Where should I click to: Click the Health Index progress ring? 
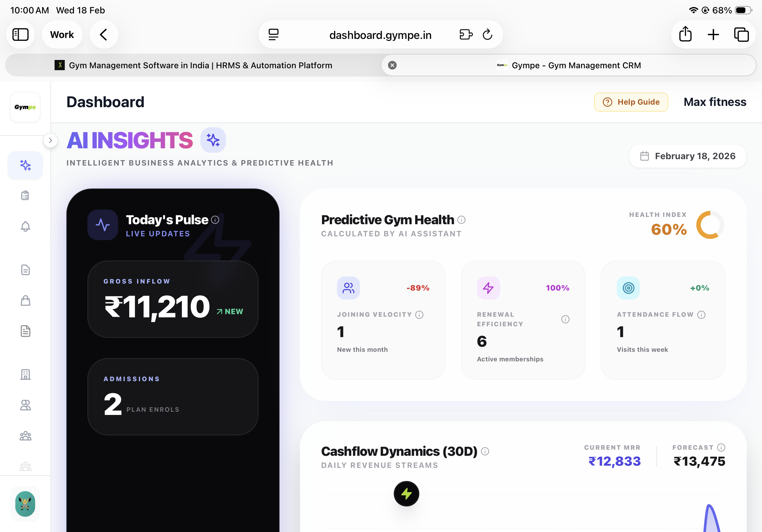[x=710, y=225]
